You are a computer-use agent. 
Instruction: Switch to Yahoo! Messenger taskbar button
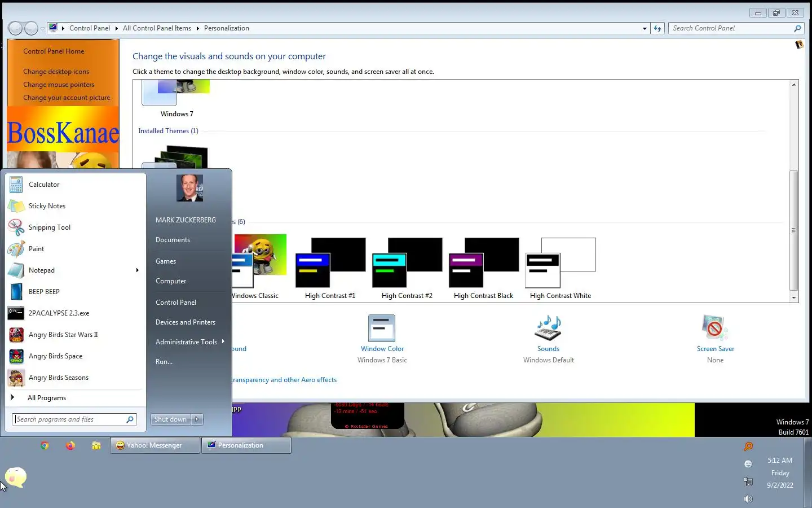pos(155,445)
